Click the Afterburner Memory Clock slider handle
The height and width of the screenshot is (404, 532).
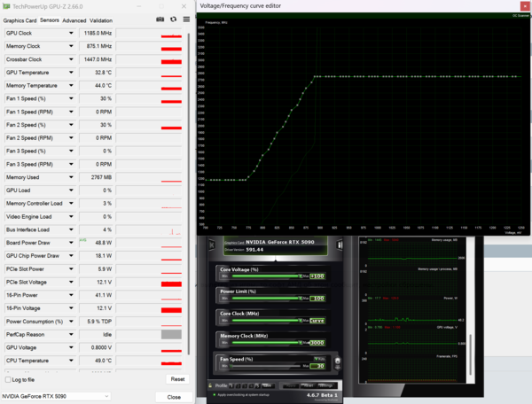tap(300, 343)
